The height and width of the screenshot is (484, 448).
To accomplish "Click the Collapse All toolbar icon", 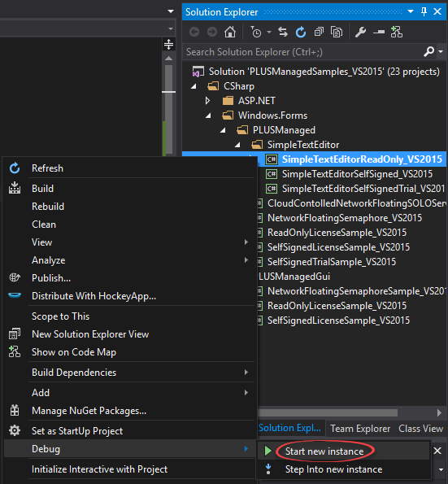I will pyautogui.click(x=319, y=32).
